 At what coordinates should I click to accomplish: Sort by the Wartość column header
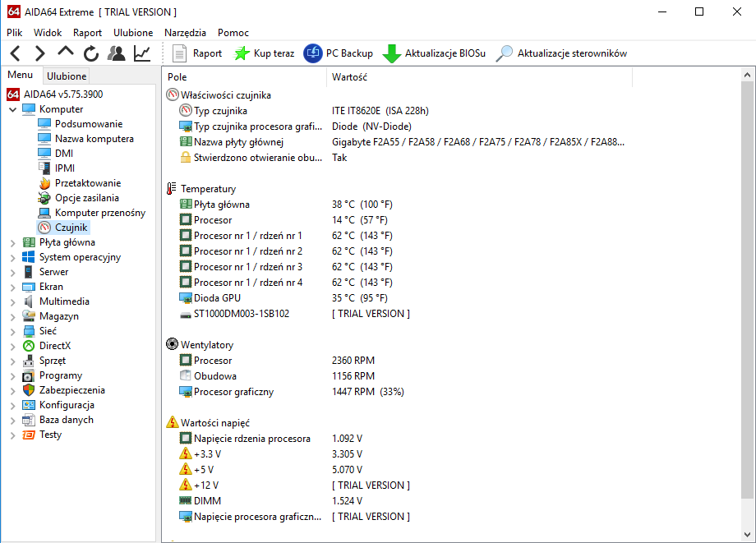click(x=479, y=77)
